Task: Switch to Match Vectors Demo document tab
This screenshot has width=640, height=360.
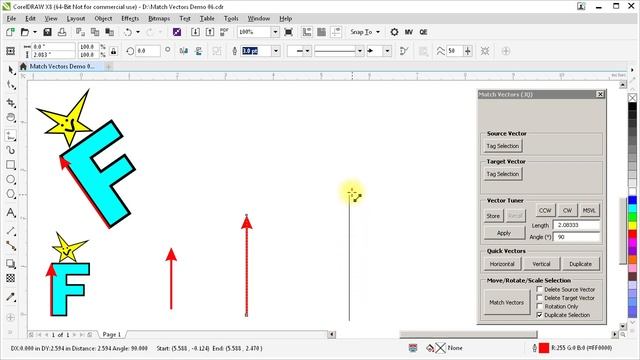Action: pyautogui.click(x=61, y=66)
